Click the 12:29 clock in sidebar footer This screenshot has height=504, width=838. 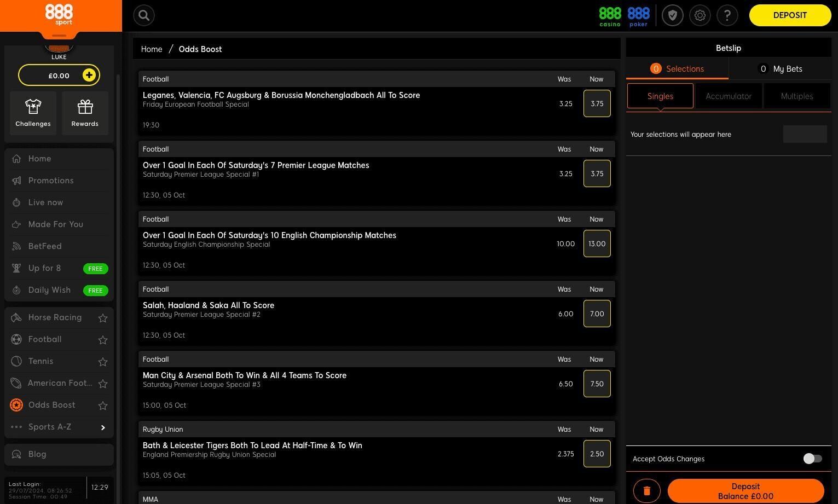[100, 488]
